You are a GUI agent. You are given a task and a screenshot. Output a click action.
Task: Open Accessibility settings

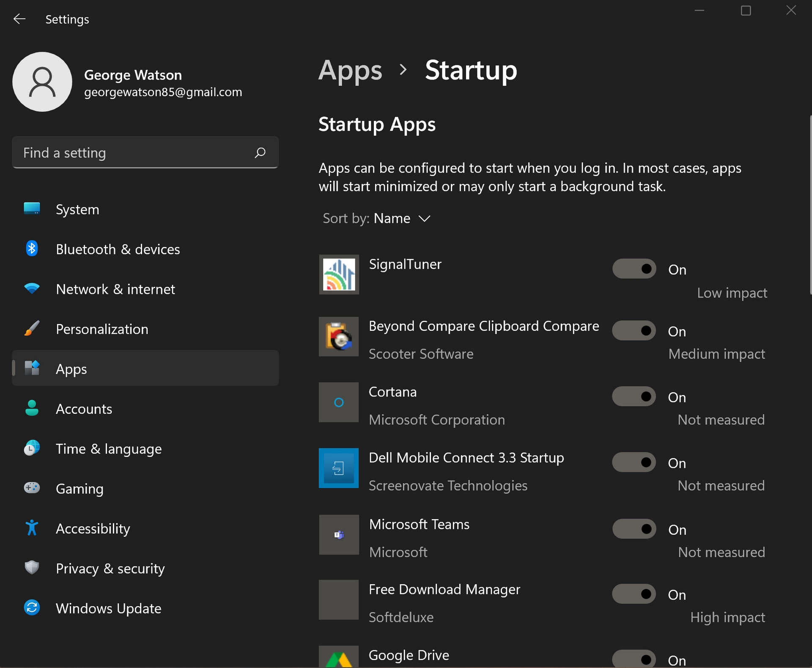coord(145,528)
